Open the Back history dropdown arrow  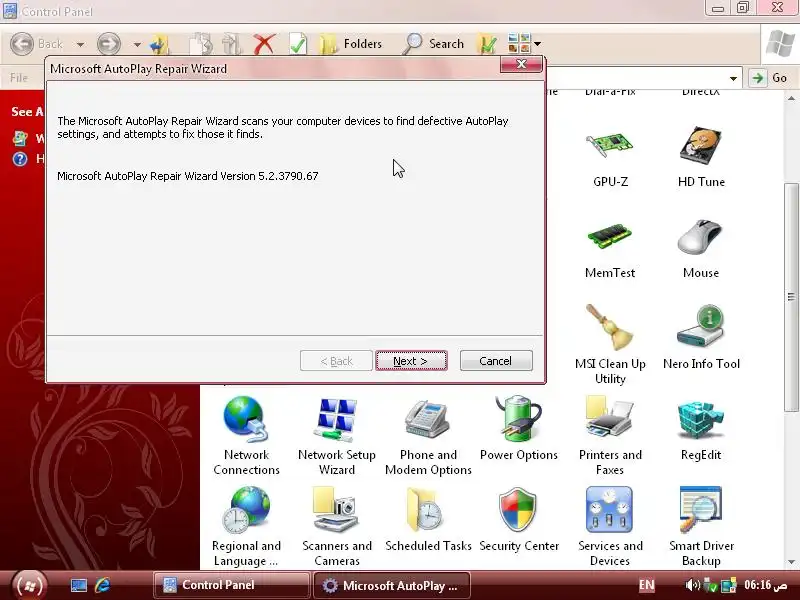pos(80,45)
